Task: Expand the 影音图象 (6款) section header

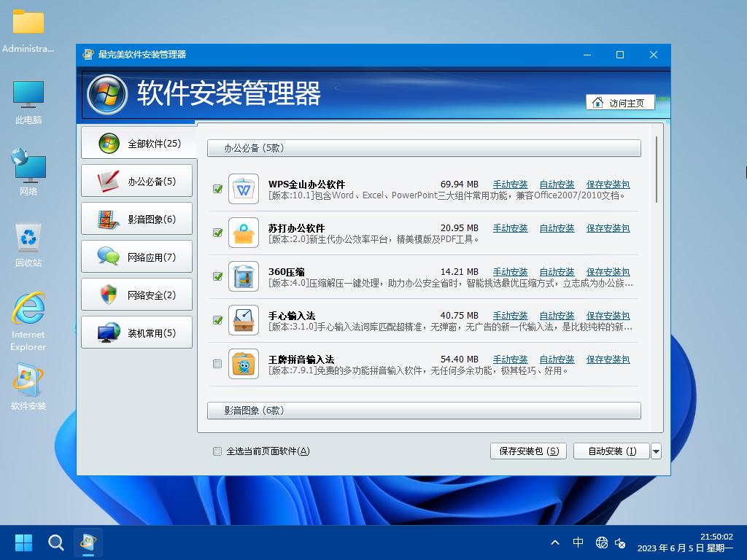Action: coord(424,411)
